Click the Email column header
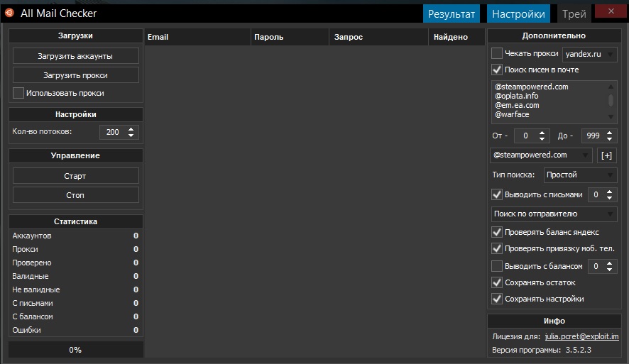The width and height of the screenshot is (629, 364). (x=197, y=37)
